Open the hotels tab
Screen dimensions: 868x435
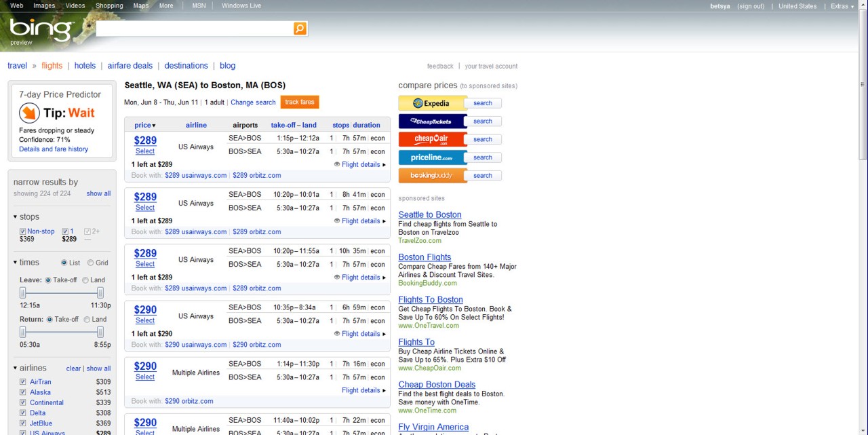point(85,66)
